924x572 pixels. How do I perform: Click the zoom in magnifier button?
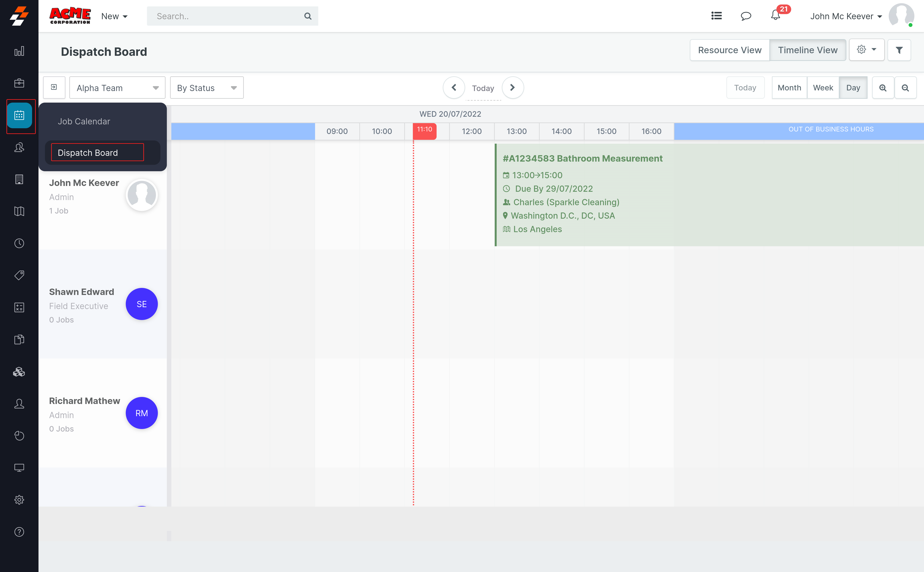(x=883, y=88)
